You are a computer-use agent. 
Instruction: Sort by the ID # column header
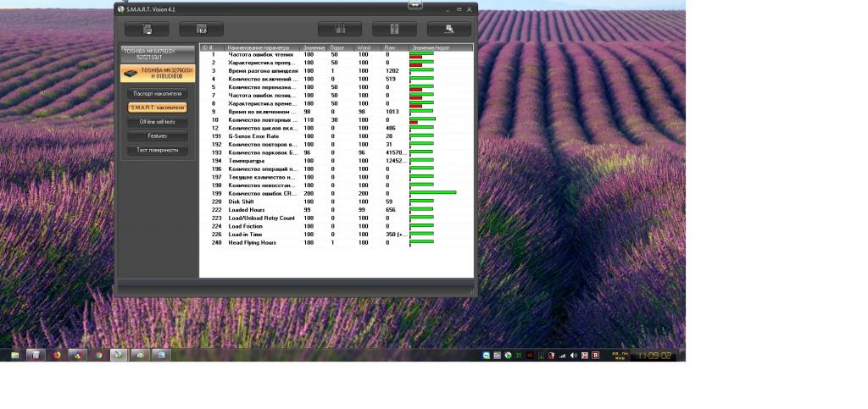point(208,47)
